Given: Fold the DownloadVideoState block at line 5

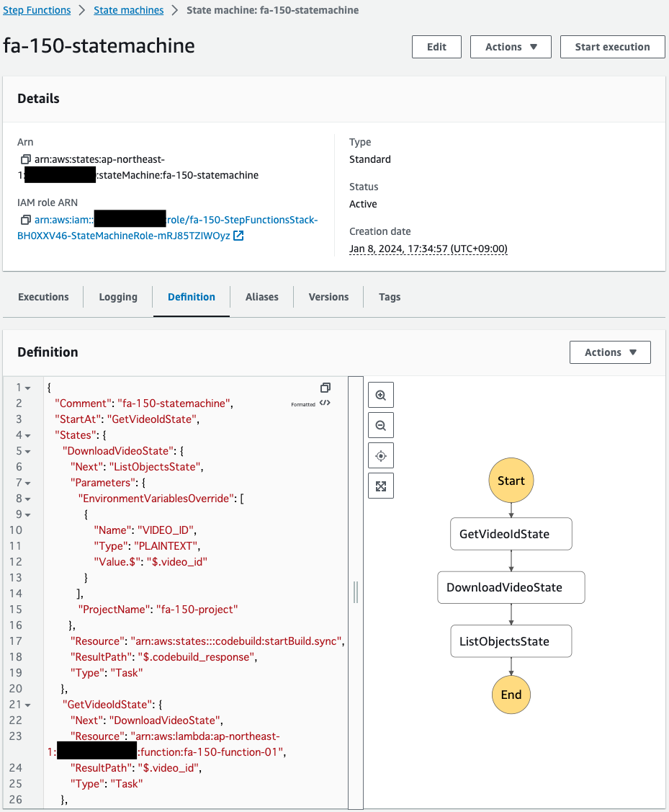Looking at the screenshot, I should click(x=27, y=451).
